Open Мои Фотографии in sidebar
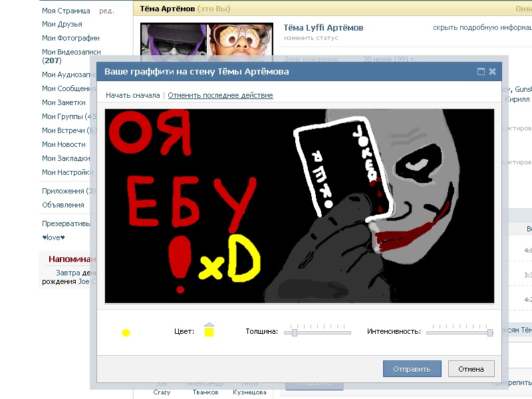The width and height of the screenshot is (532, 399). (70, 38)
